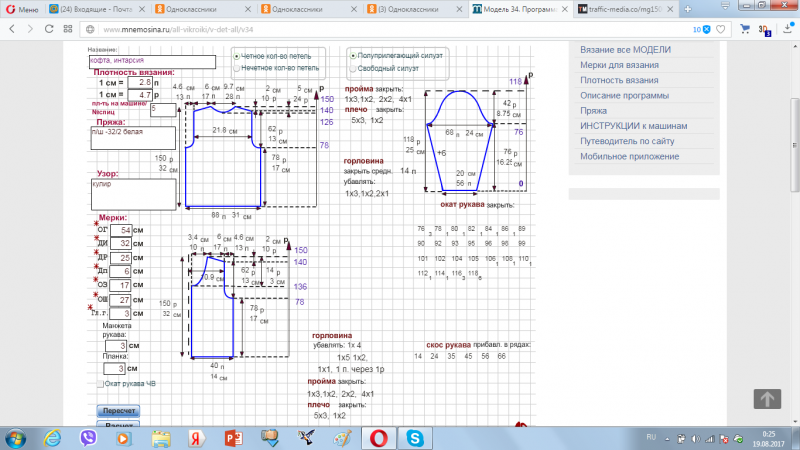Screen dimensions: 800x450
Task: Click the browser back arrow
Action: (x=11, y=30)
